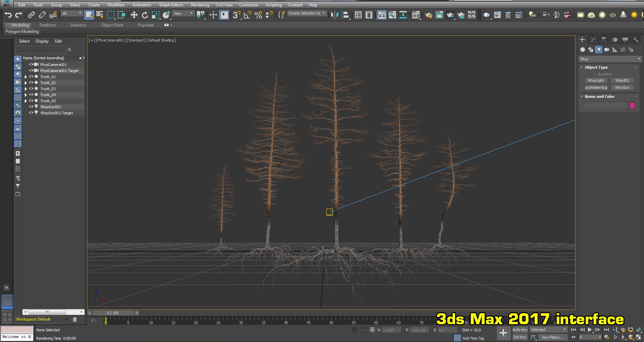
Task: Click the VRaySun button
Action: [622, 87]
